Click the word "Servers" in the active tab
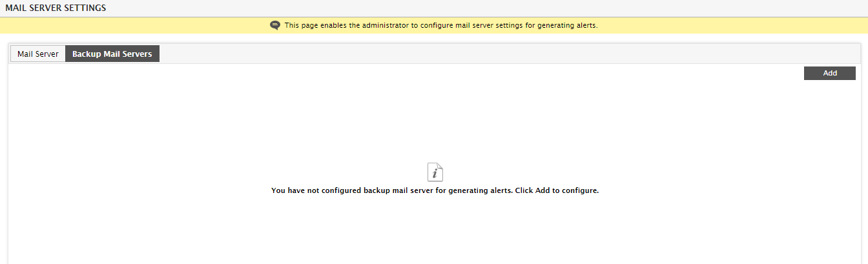The width and height of the screenshot is (868, 264). tap(137, 54)
